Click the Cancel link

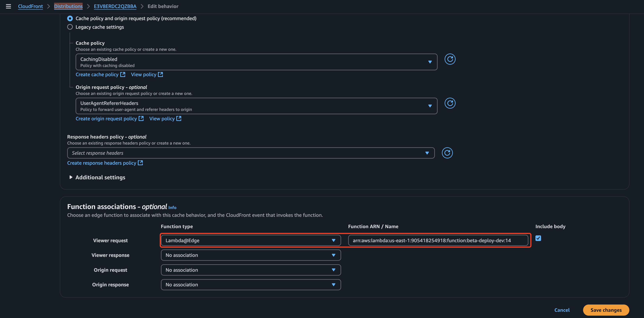click(562, 310)
